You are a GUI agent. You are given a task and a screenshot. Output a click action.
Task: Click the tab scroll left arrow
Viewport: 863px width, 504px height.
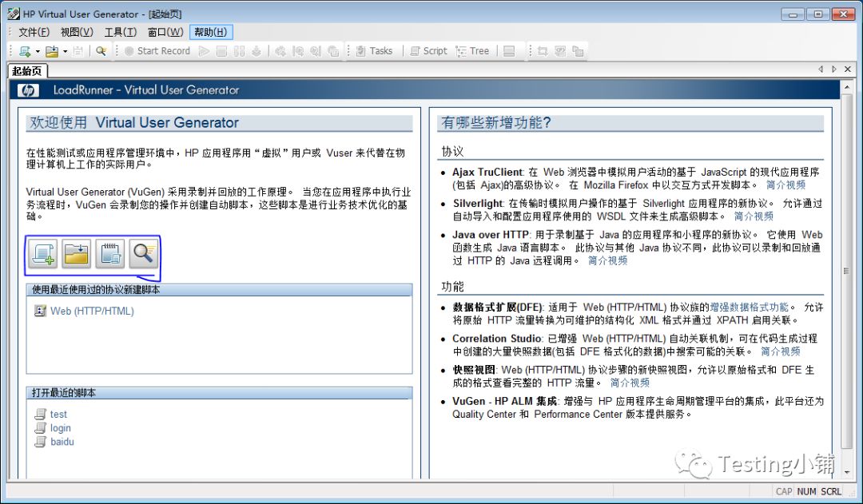[x=821, y=69]
